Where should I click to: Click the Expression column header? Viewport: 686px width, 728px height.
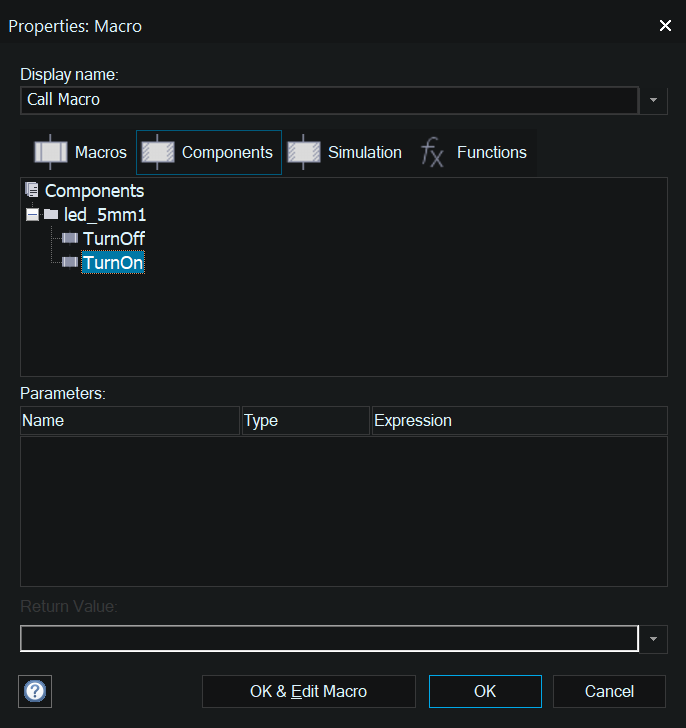click(518, 421)
